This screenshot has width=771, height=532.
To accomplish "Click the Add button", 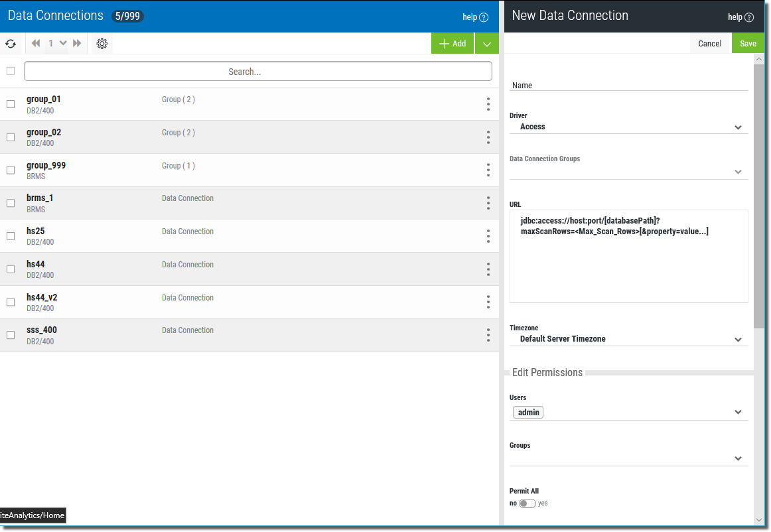I will [x=453, y=43].
